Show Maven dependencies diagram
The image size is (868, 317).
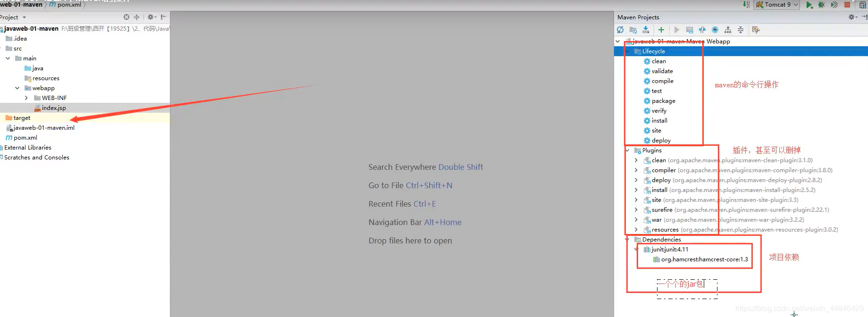pyautogui.click(x=728, y=30)
